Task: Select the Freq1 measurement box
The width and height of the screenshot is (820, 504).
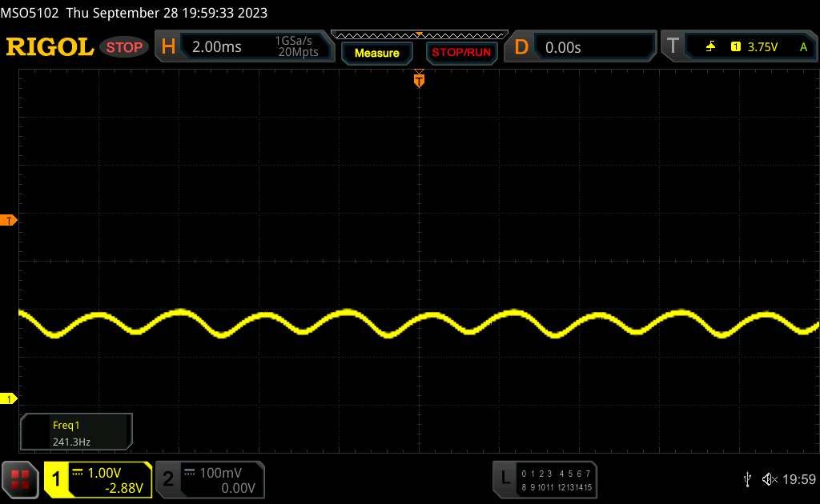Action: click(x=76, y=432)
